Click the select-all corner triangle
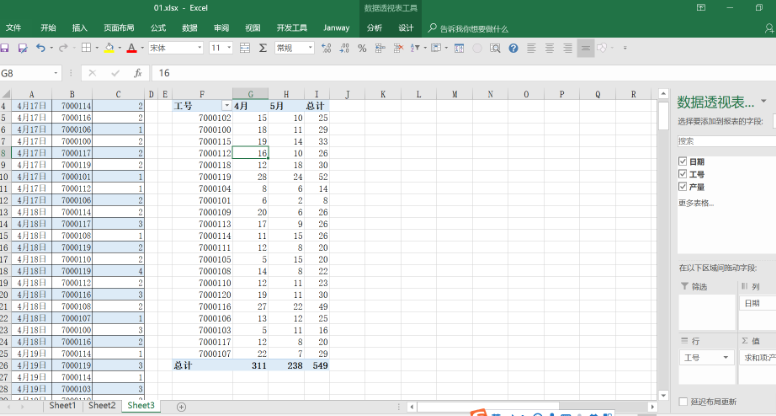The image size is (776, 416). [6, 94]
